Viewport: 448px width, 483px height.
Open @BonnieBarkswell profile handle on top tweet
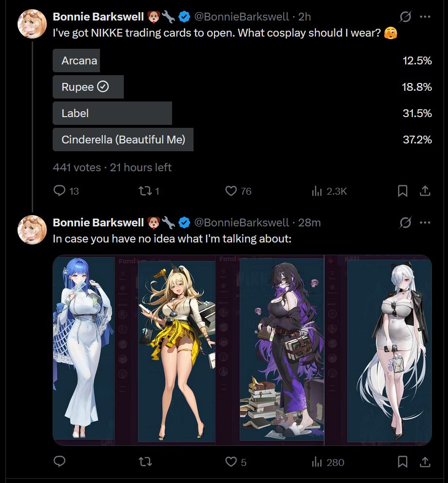241,17
